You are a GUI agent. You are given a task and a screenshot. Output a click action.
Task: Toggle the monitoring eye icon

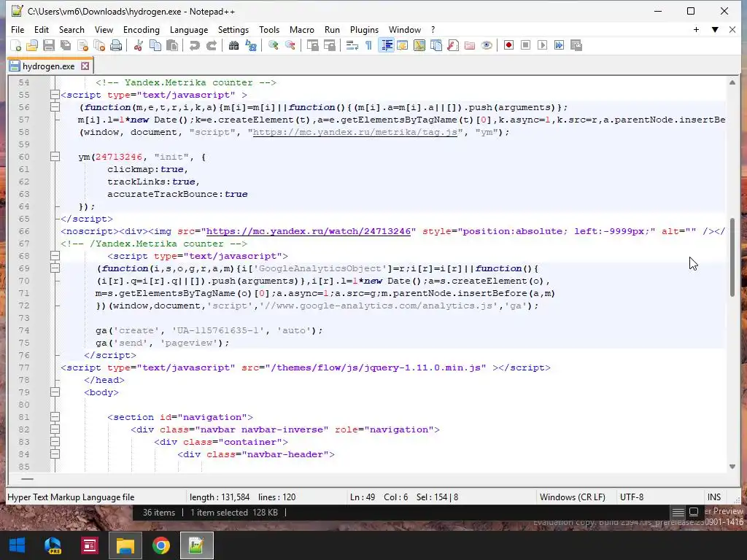[487, 45]
